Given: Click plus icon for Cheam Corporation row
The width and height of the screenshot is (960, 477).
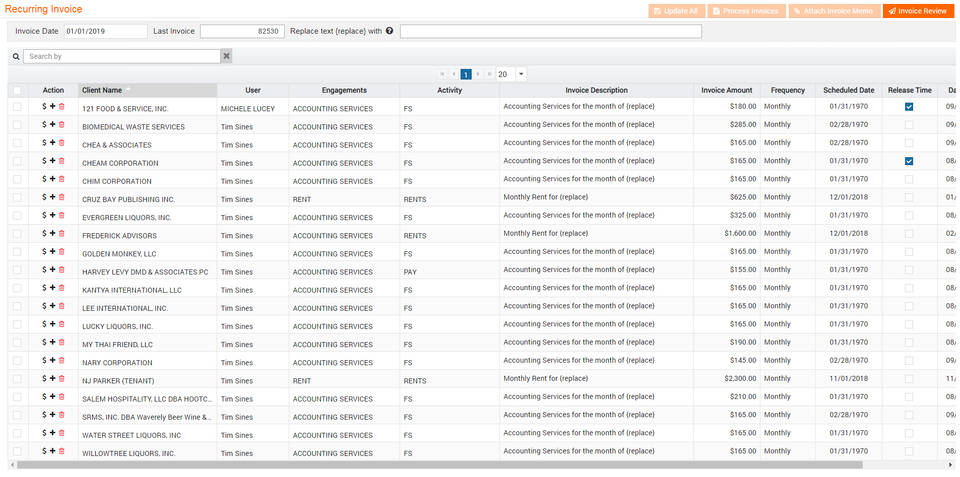Looking at the screenshot, I should 52,161.
